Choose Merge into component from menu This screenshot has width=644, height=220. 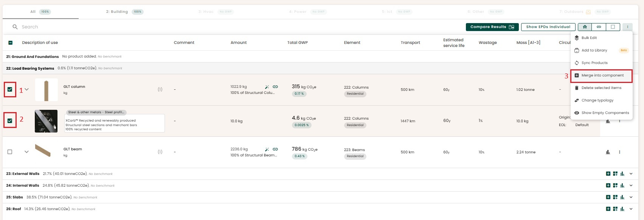click(x=602, y=75)
